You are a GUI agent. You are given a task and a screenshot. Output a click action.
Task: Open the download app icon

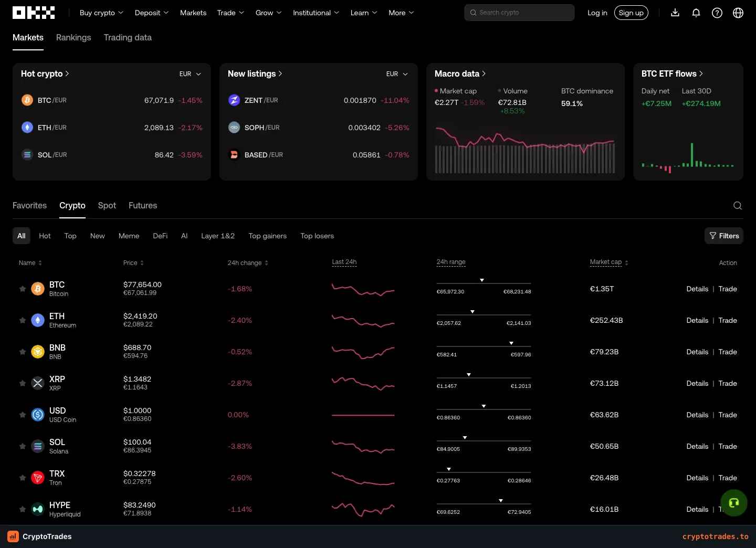tap(675, 13)
